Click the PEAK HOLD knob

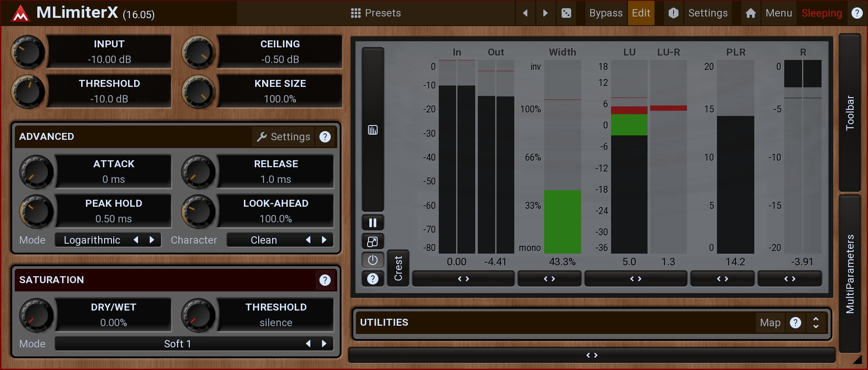click(36, 211)
